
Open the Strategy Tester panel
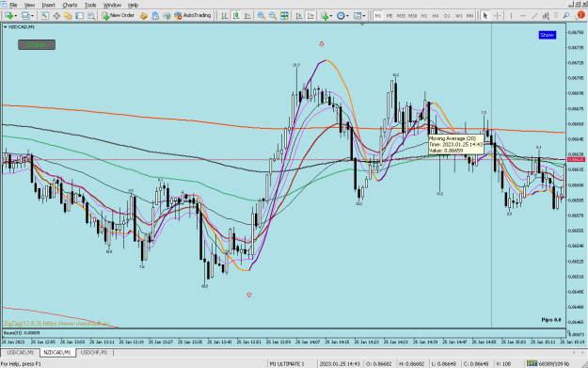pos(91,16)
